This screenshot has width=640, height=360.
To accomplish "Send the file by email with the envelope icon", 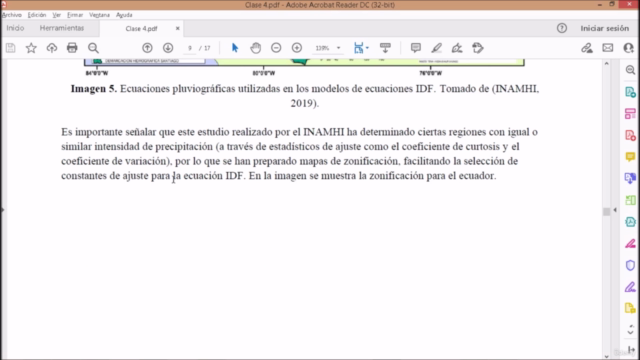I will pyautogui.click(x=608, y=48).
